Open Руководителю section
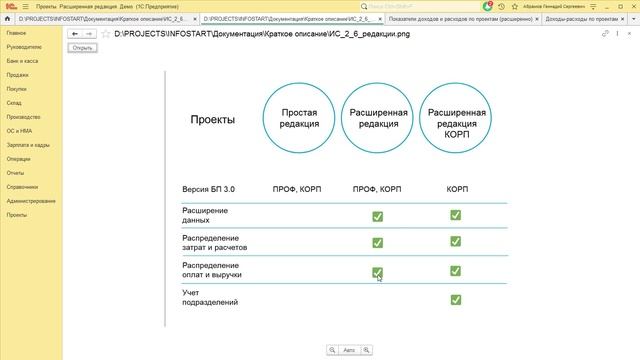The image size is (640, 360). coord(24,47)
